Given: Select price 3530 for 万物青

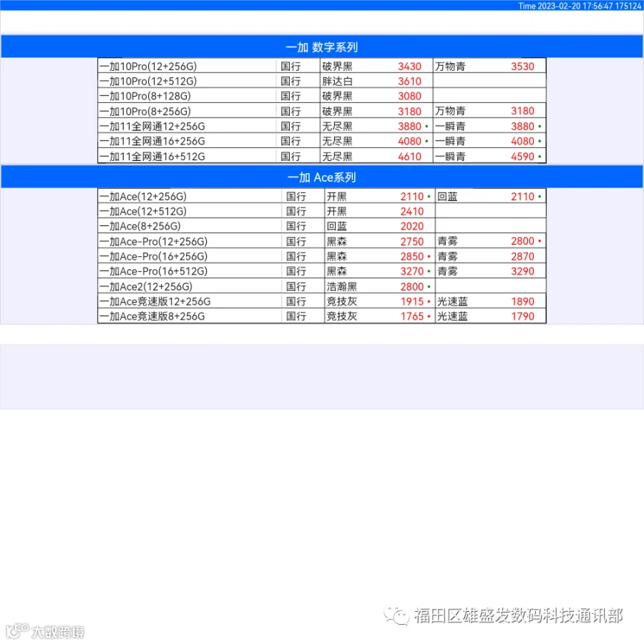Looking at the screenshot, I should (522, 66).
